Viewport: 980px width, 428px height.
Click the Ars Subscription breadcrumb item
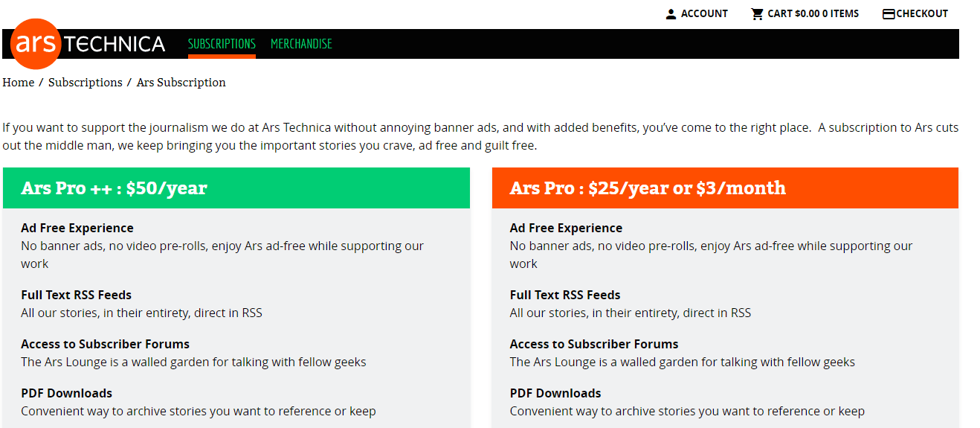[181, 83]
